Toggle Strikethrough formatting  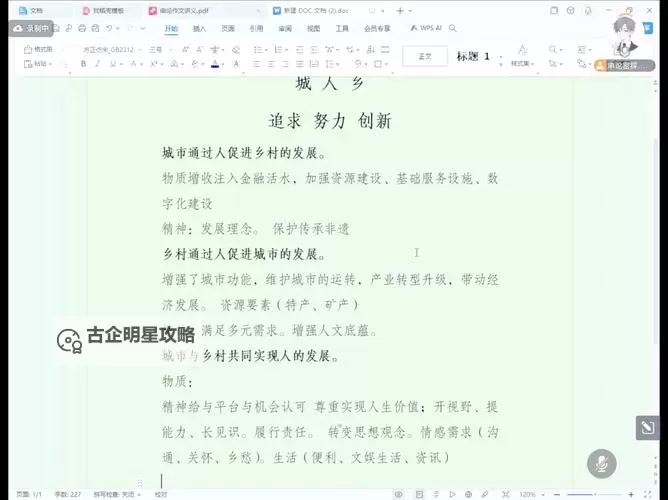[133, 64]
